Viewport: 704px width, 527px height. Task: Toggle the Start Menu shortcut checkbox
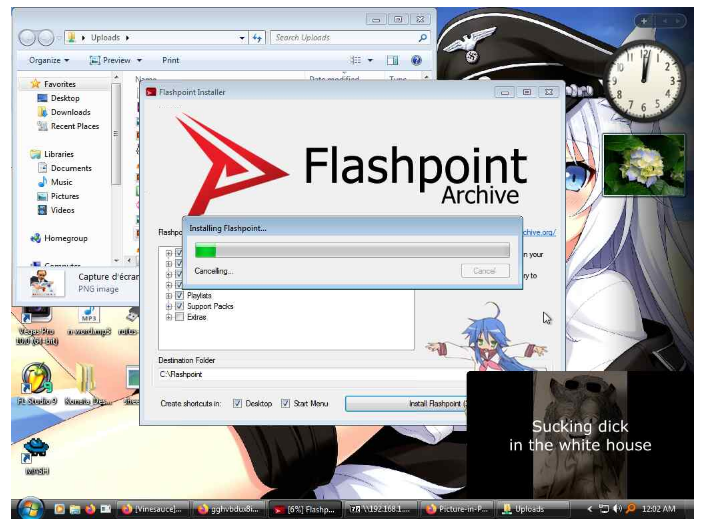[x=285, y=404]
